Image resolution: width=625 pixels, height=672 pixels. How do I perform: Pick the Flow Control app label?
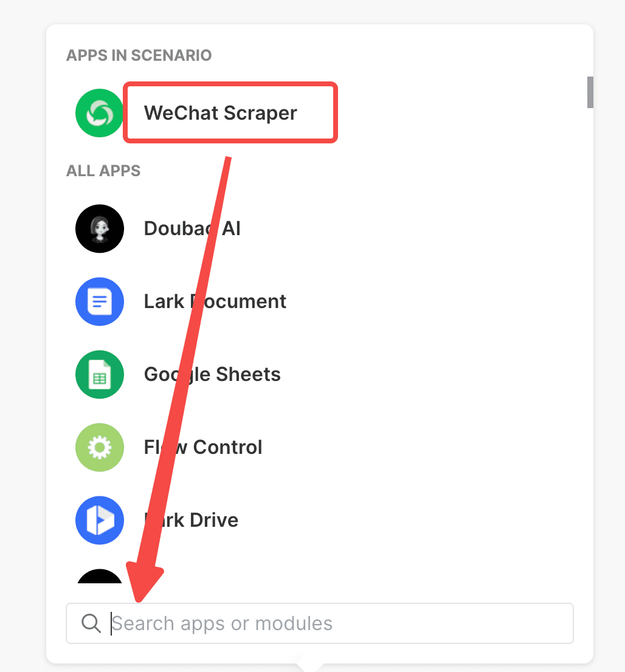tap(203, 447)
